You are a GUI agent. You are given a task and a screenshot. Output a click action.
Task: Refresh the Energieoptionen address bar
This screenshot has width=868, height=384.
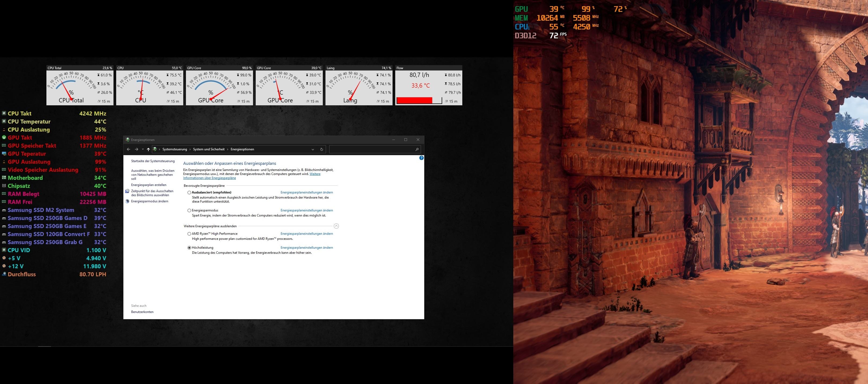321,150
